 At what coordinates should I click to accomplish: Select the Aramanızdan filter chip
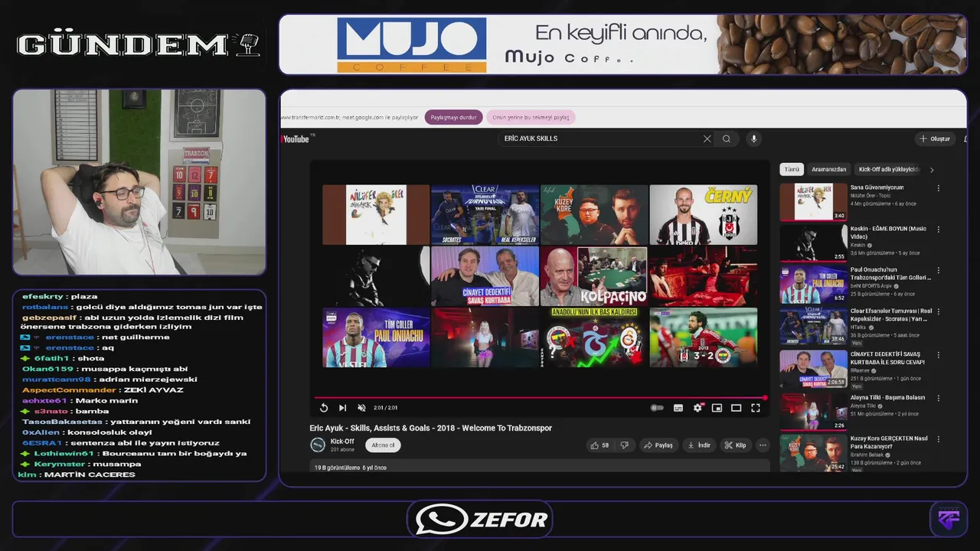click(x=829, y=169)
